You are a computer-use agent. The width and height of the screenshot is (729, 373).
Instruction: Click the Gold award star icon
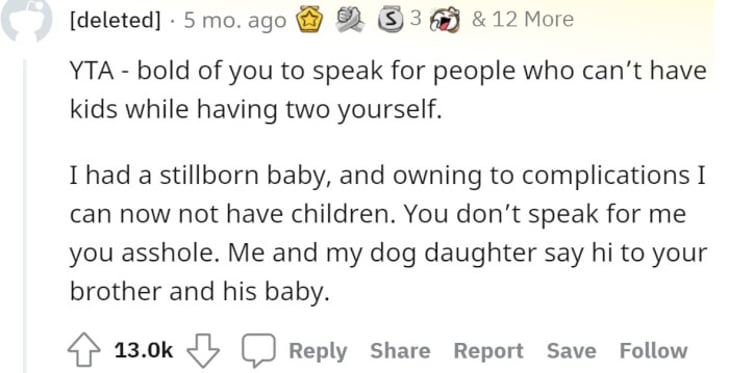click(310, 20)
